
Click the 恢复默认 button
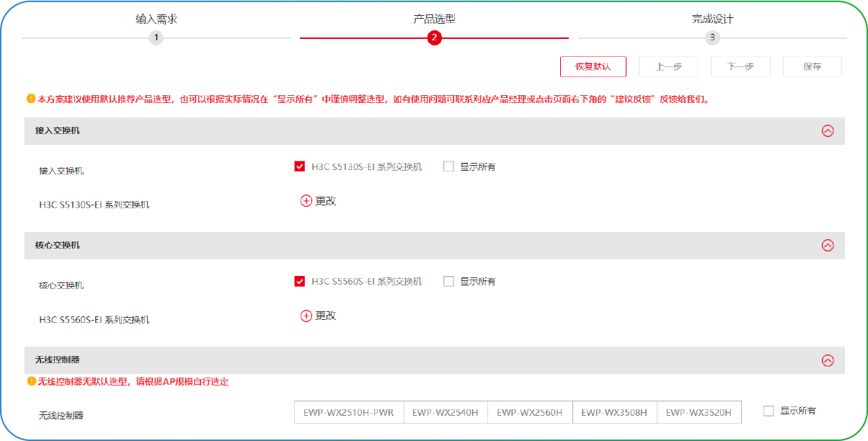593,66
